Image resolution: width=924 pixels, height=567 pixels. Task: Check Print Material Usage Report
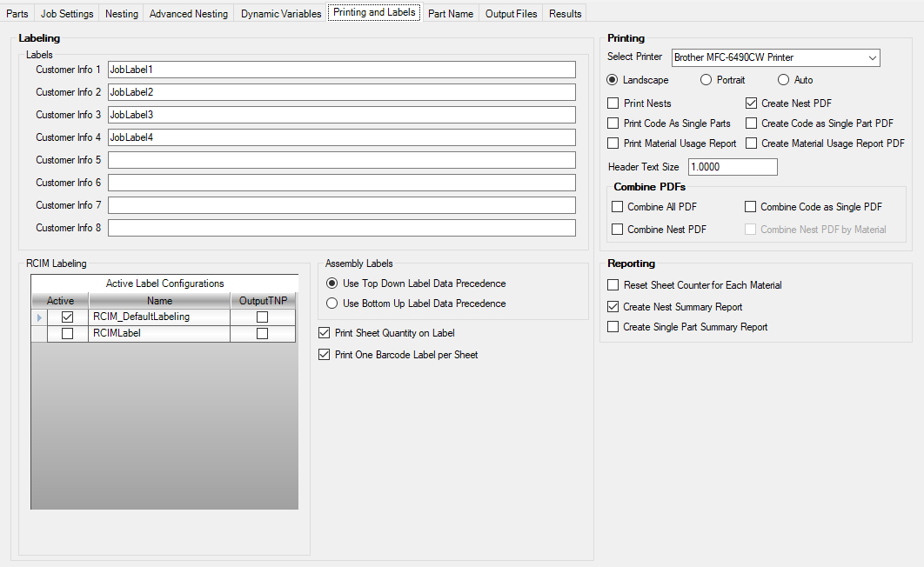pyautogui.click(x=613, y=143)
